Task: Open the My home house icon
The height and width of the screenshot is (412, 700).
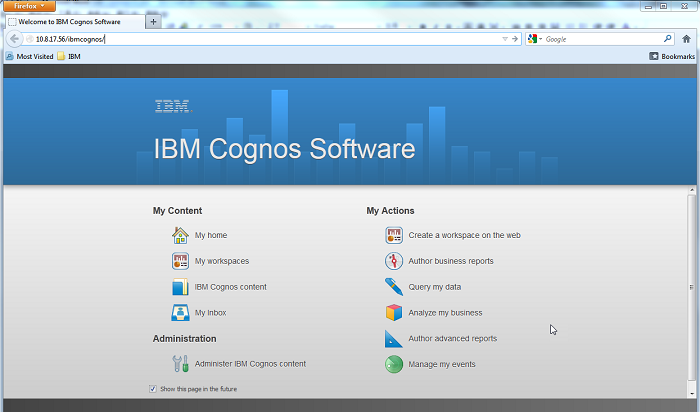Action: (x=180, y=235)
